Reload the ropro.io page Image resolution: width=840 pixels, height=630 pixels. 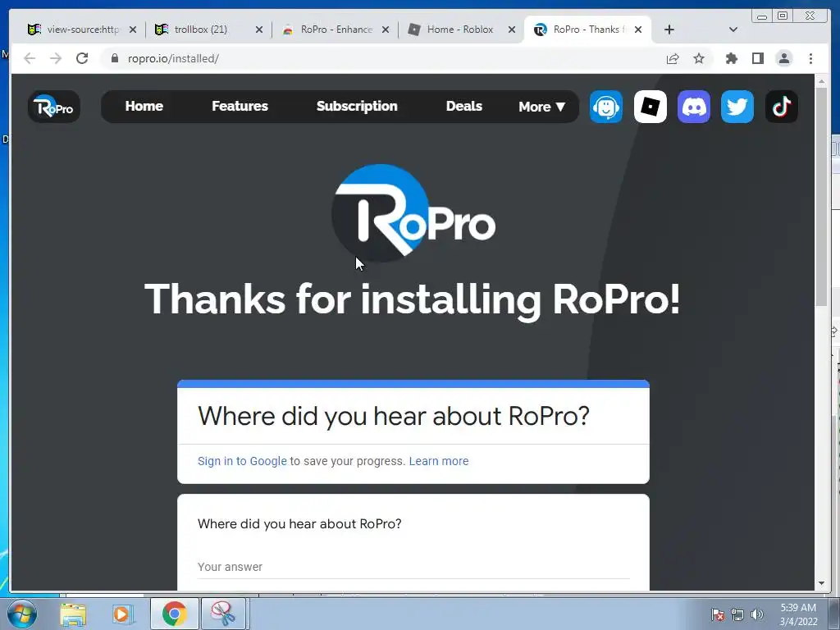click(x=82, y=58)
